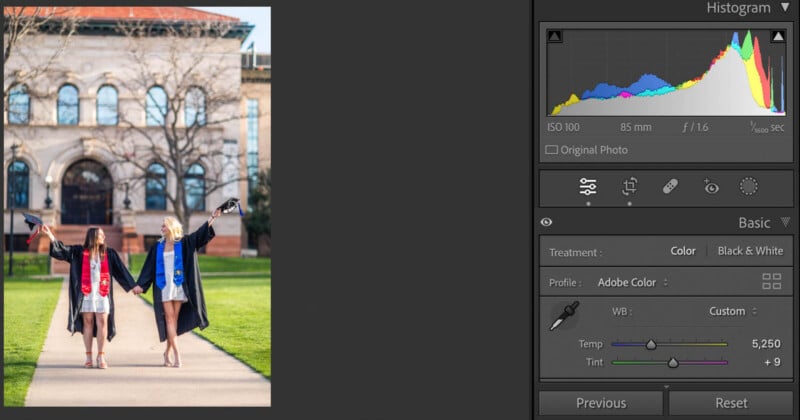Image resolution: width=800 pixels, height=420 pixels.
Task: Set Treatment to Color
Action: point(683,251)
